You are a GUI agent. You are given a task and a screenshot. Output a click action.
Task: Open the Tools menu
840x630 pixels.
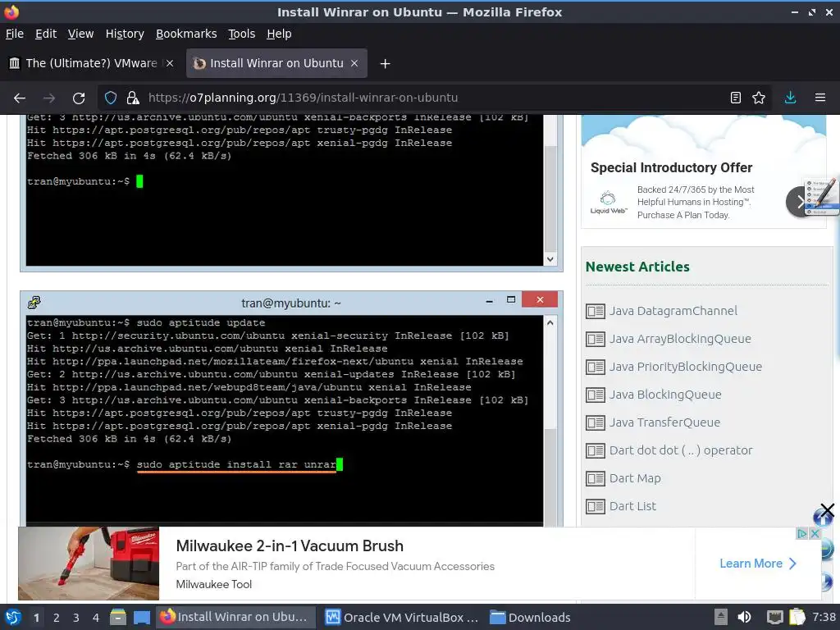pyautogui.click(x=242, y=34)
